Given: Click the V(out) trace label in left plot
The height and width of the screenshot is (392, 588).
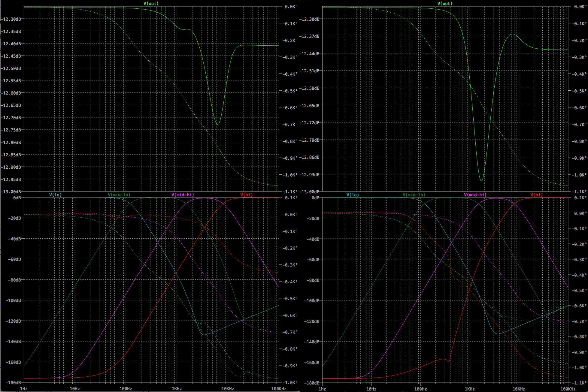Looking at the screenshot, I should (151, 4).
